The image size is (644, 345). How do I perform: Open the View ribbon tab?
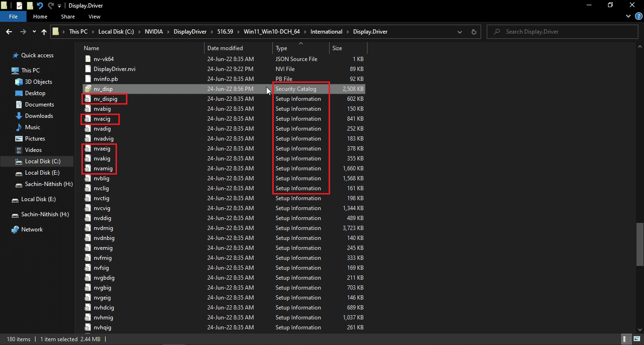click(x=94, y=17)
